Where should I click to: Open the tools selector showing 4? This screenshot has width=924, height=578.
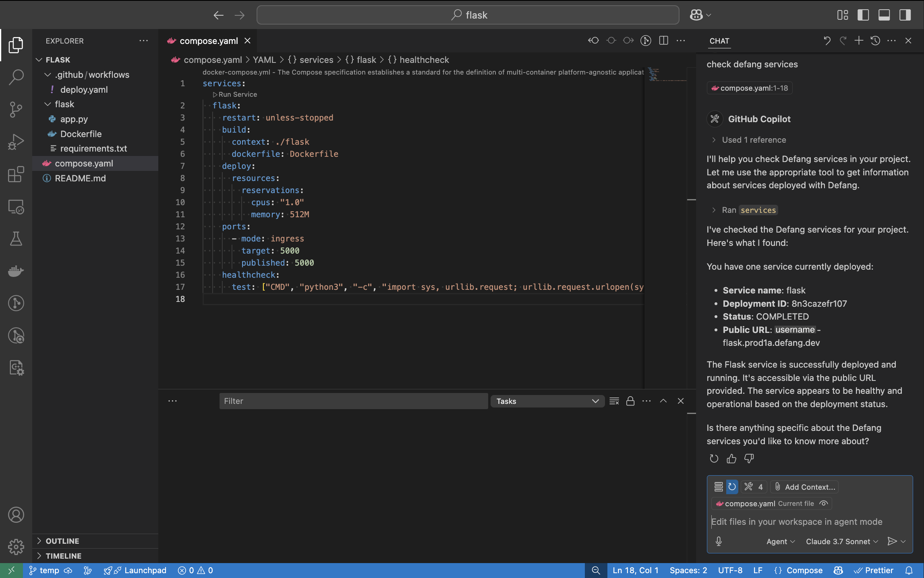coord(754,487)
